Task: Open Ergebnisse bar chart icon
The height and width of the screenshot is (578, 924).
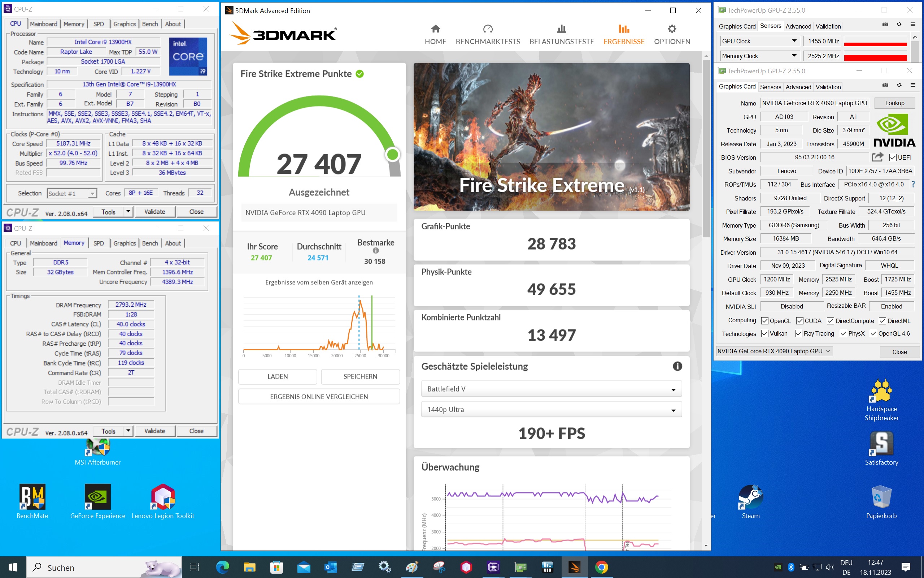Action: click(624, 29)
